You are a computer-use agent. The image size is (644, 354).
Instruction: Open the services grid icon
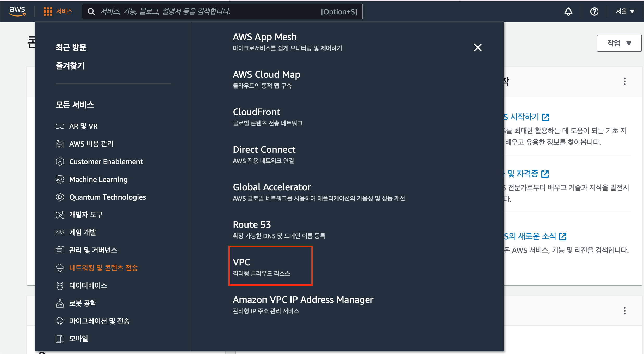[x=48, y=11]
